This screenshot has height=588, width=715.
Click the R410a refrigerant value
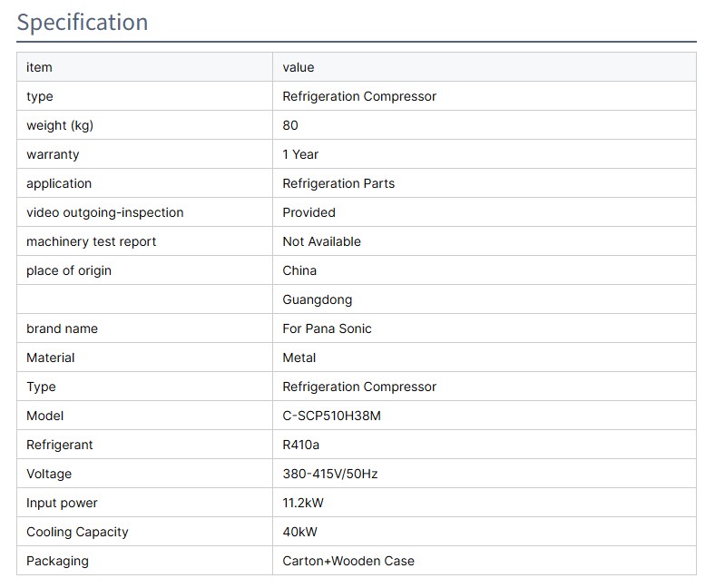(x=301, y=445)
